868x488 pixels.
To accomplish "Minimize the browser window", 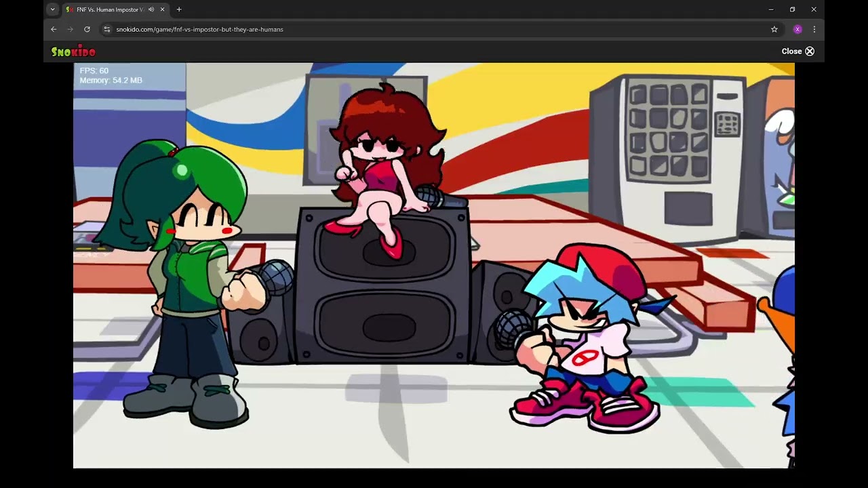I will pos(771,9).
